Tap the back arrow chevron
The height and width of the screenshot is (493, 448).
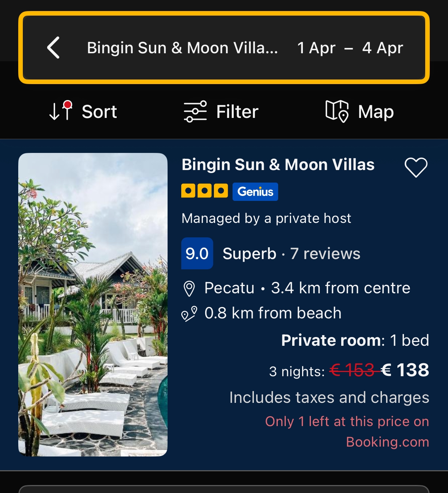[54, 48]
